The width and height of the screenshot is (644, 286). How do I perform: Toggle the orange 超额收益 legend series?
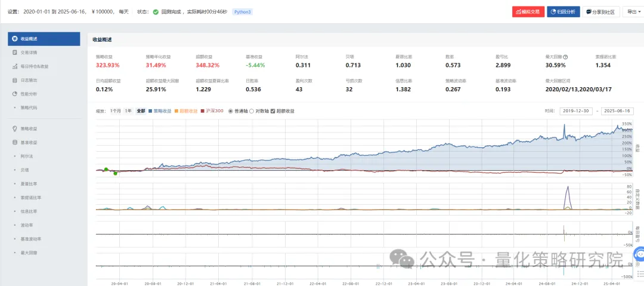click(x=186, y=111)
